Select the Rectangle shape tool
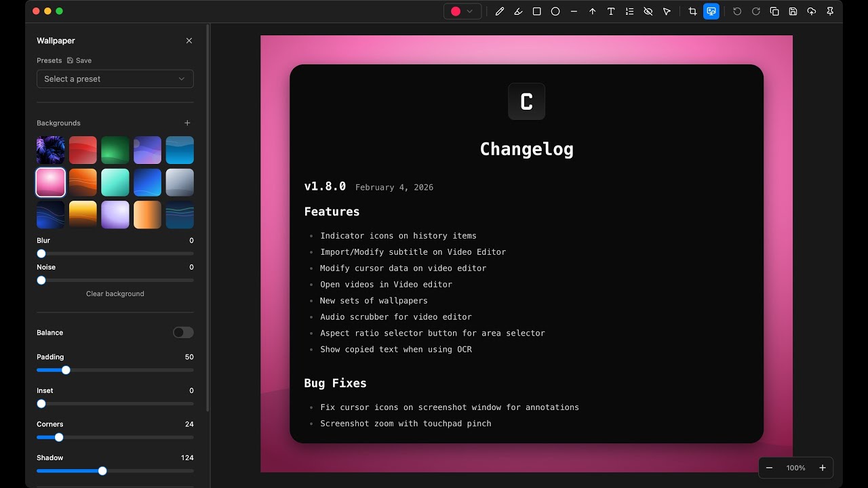This screenshot has width=868, height=488. [x=536, y=12]
